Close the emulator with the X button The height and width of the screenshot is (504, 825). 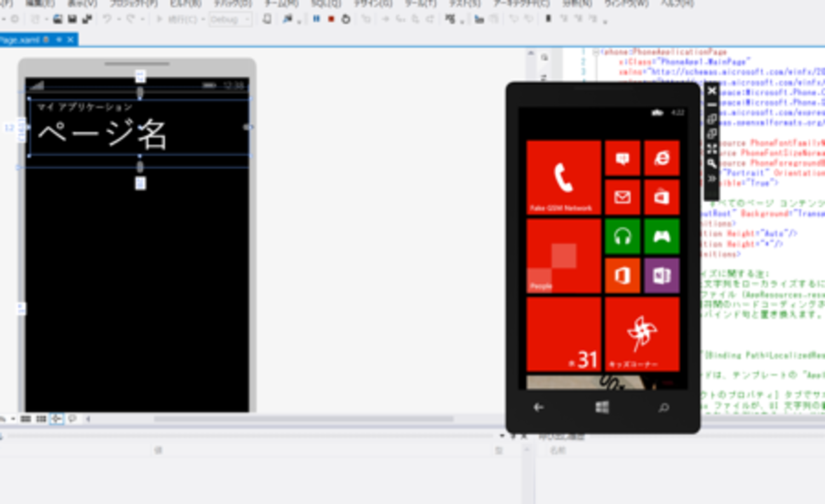point(712,91)
